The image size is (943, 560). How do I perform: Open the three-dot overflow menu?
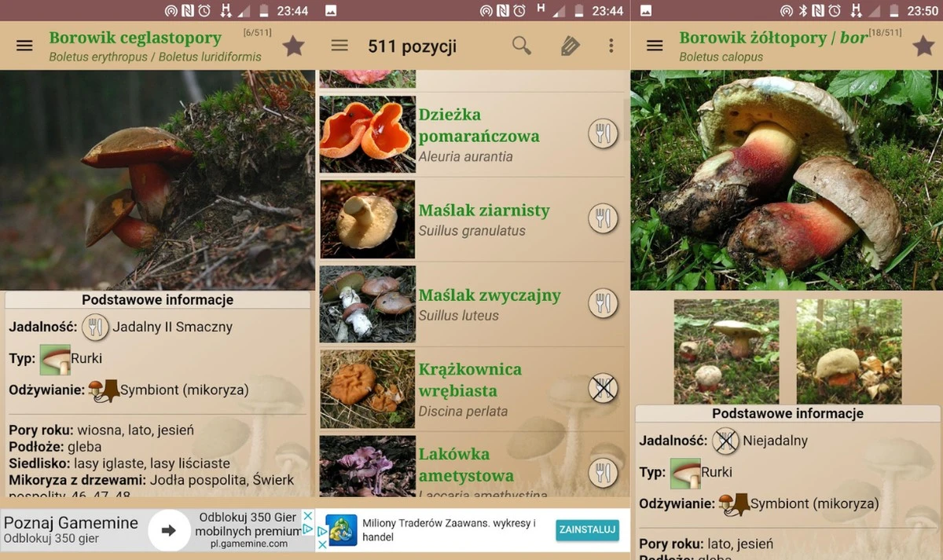pos(611,46)
